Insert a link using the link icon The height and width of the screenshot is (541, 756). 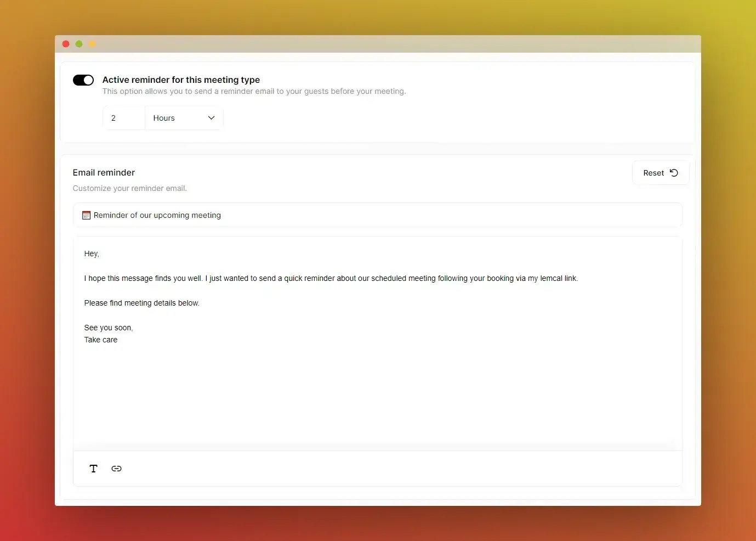pos(116,469)
